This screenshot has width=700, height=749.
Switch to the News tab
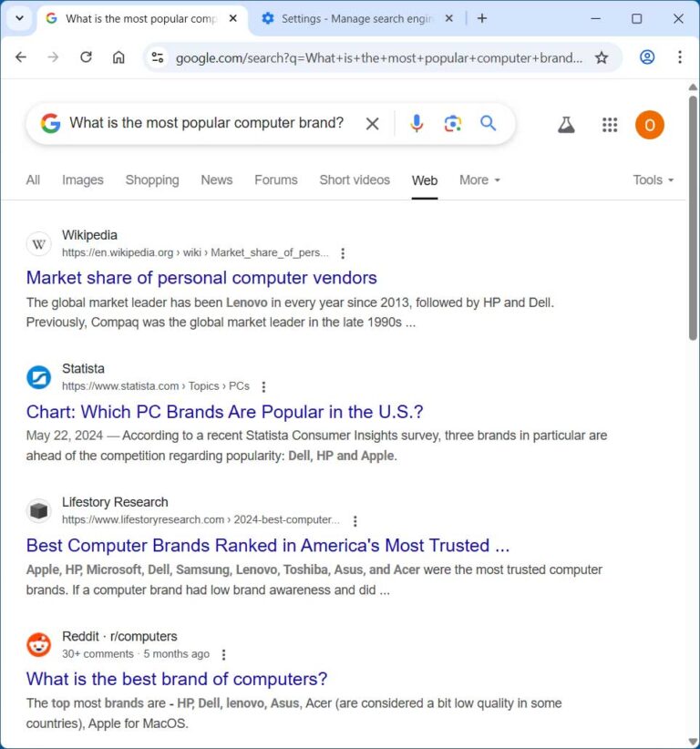click(216, 180)
